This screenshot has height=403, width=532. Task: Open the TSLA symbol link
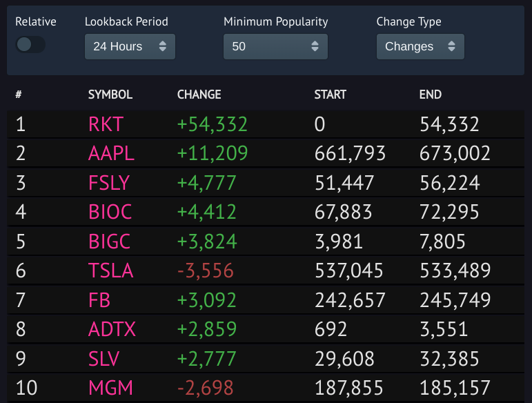click(110, 271)
